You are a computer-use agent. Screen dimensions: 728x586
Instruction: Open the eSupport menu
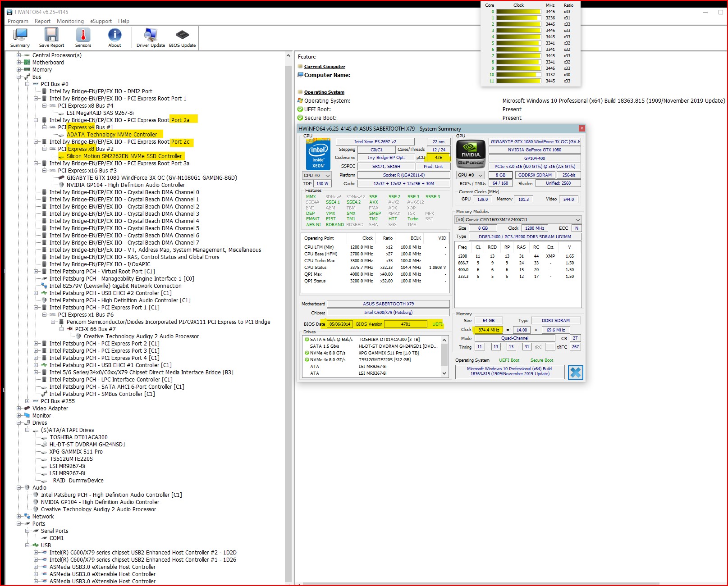click(101, 21)
